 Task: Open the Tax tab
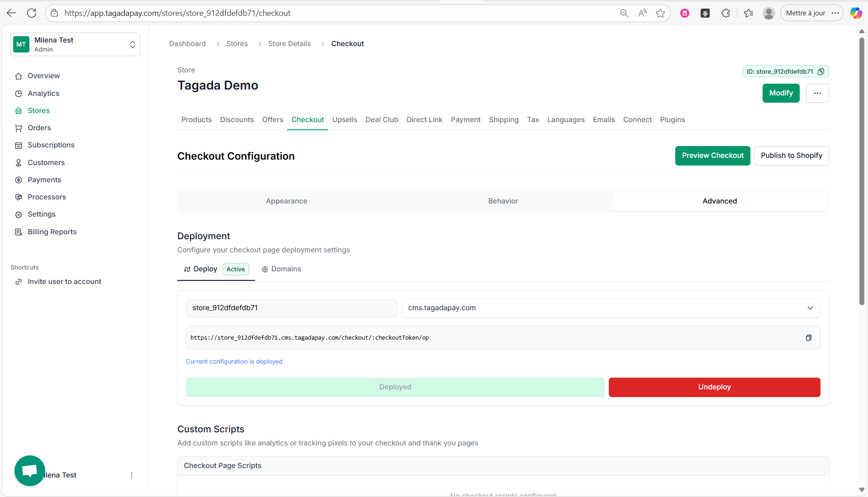pyautogui.click(x=533, y=120)
